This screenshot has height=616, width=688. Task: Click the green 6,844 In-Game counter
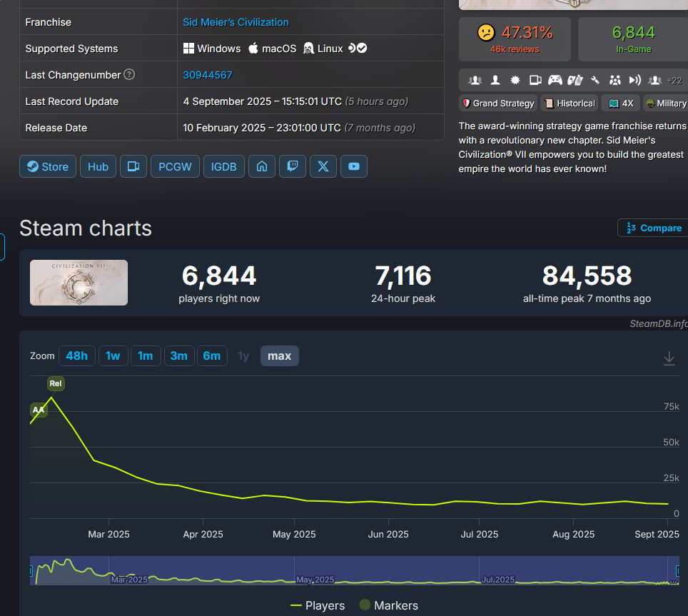(x=633, y=39)
